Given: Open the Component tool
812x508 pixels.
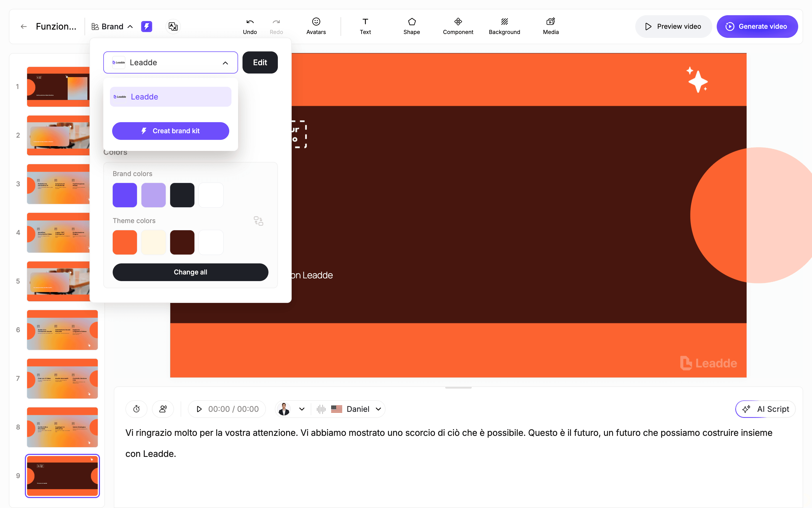Looking at the screenshot, I should [x=458, y=26].
